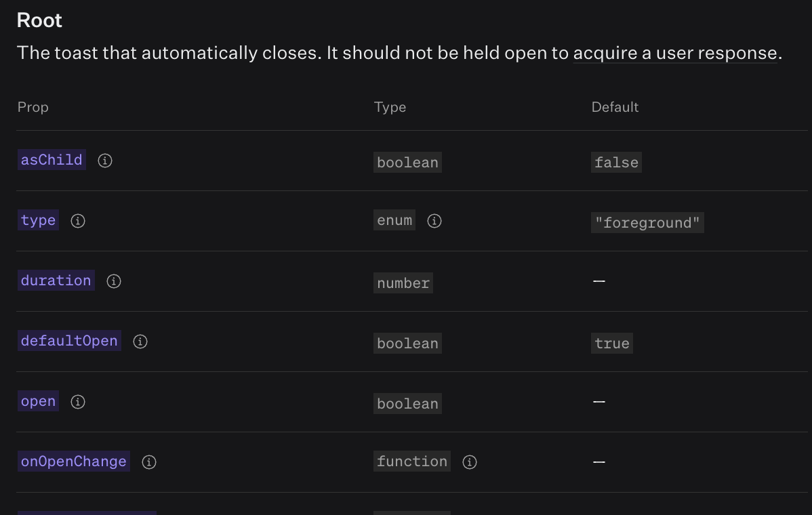Show onOpenChange description with its info icon
The width and height of the screenshot is (812, 515).
click(148, 462)
